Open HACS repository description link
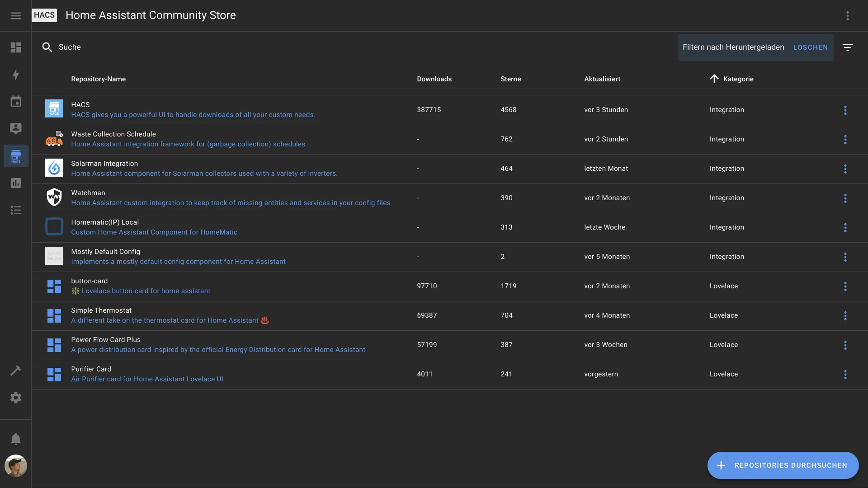Image resolution: width=868 pixels, height=488 pixels. point(193,115)
